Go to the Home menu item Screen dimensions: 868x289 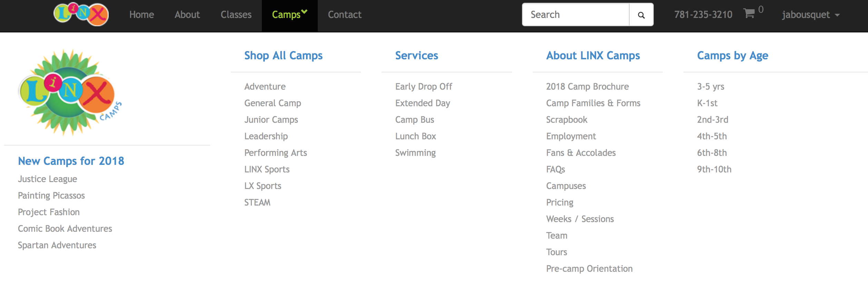[x=141, y=14]
